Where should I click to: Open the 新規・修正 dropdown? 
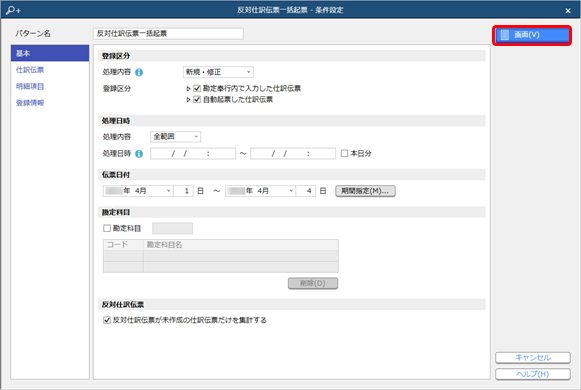coord(218,72)
